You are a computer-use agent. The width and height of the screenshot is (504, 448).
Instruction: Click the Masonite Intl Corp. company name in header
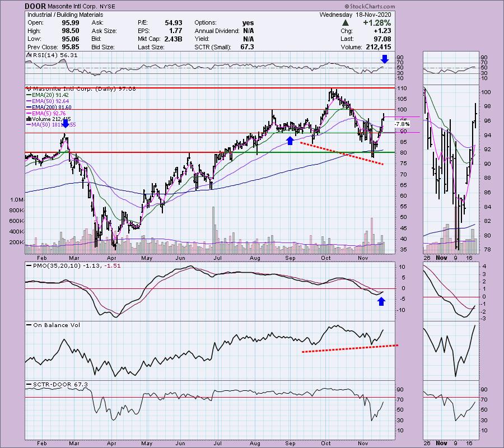72,6
